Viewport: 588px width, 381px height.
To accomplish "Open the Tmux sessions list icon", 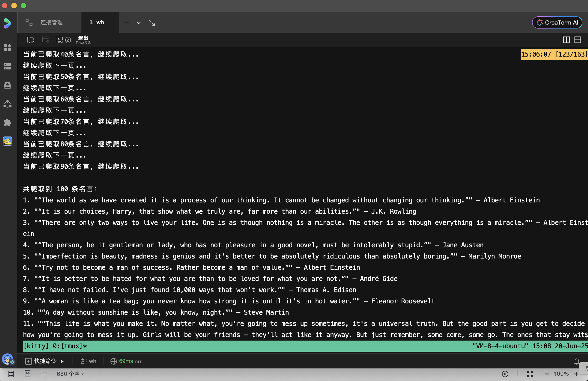I will coord(60,40).
